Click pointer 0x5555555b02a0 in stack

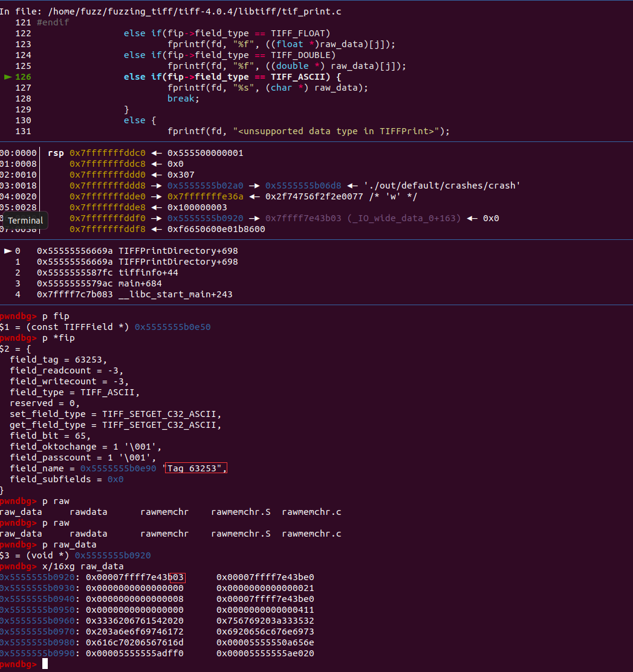click(205, 186)
